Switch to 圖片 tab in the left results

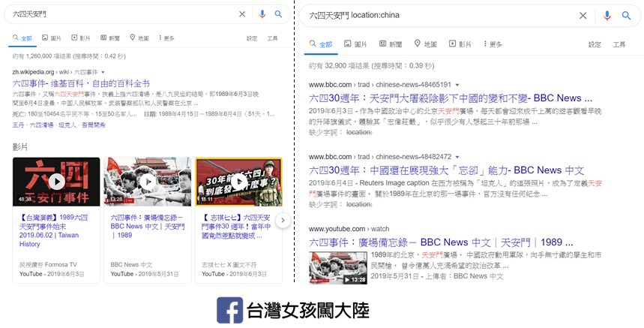pos(52,38)
